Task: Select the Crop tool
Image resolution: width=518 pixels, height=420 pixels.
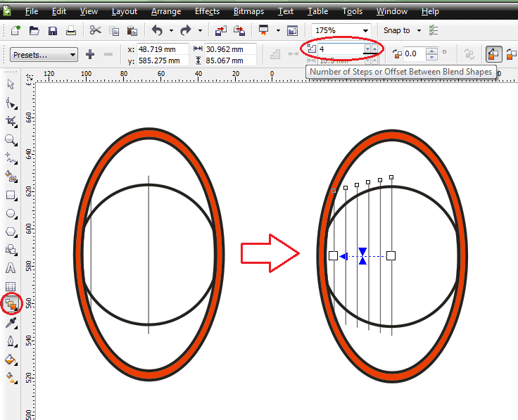Action: [x=11, y=122]
